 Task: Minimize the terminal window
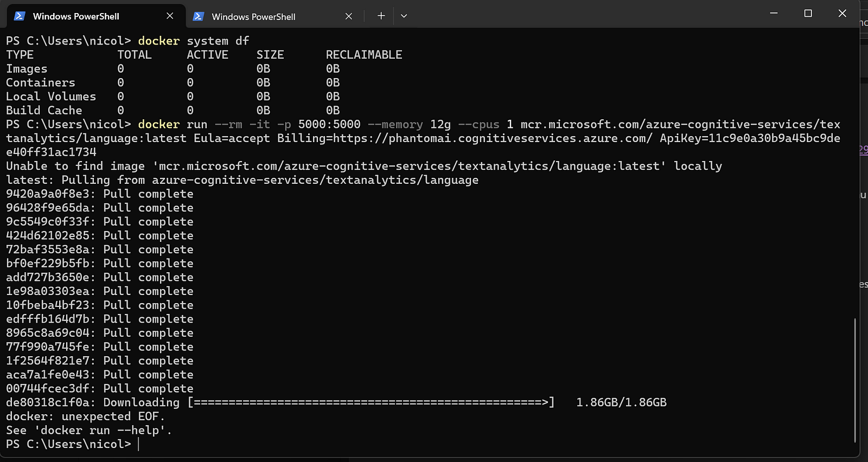[x=774, y=13]
